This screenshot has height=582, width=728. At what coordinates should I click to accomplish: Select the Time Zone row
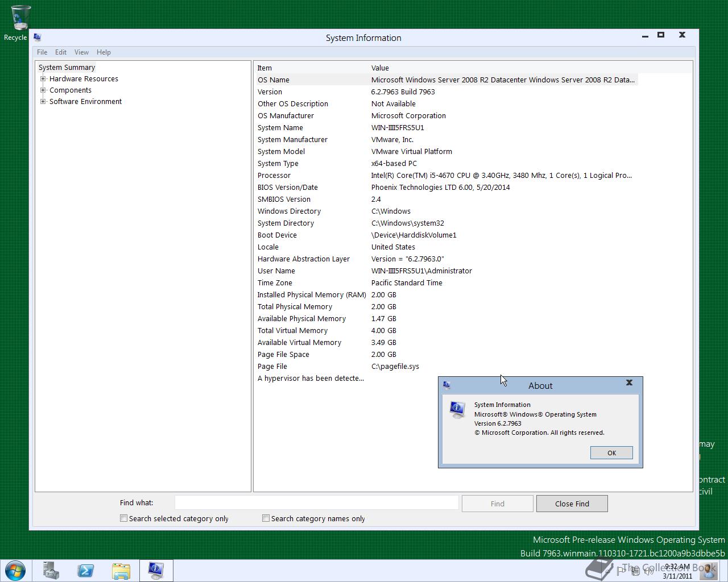pos(446,283)
